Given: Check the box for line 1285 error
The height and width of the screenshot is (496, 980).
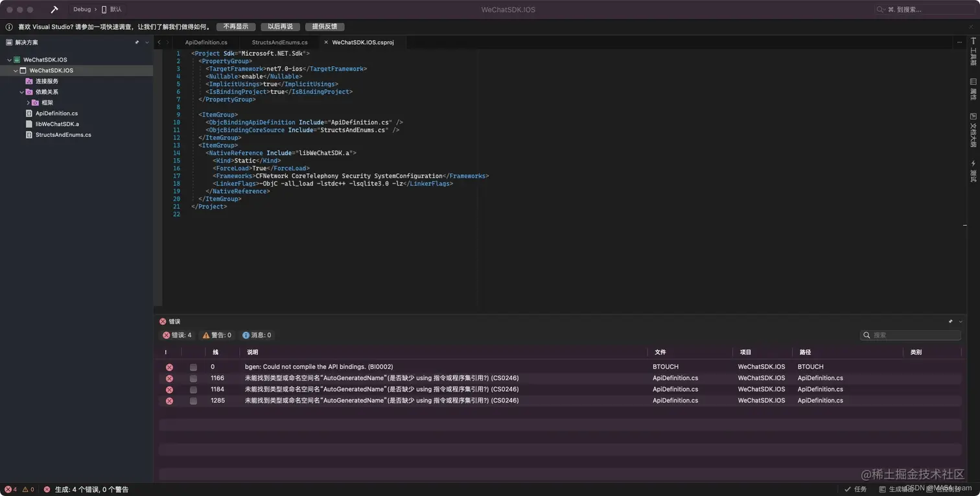Looking at the screenshot, I should click(193, 401).
